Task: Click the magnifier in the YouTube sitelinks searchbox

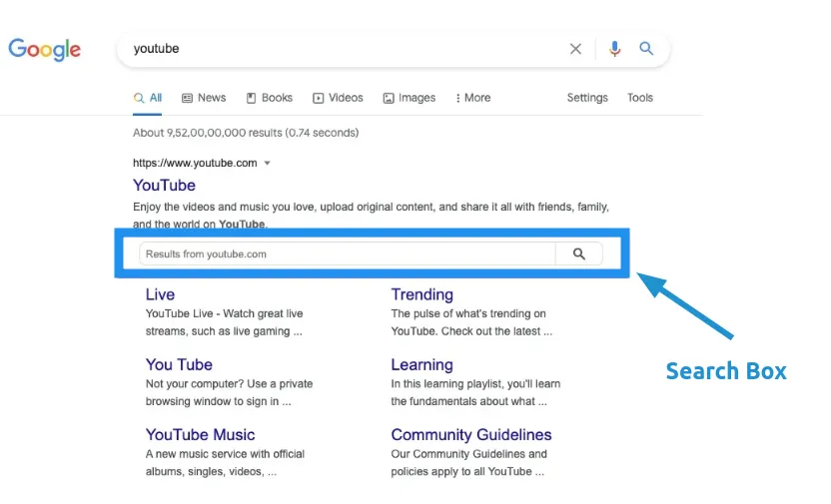Action: [x=579, y=254]
